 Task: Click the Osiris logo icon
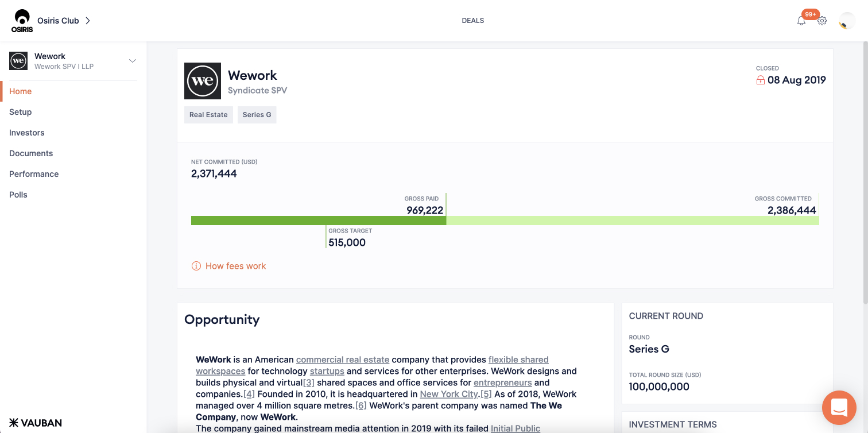pyautogui.click(x=22, y=21)
